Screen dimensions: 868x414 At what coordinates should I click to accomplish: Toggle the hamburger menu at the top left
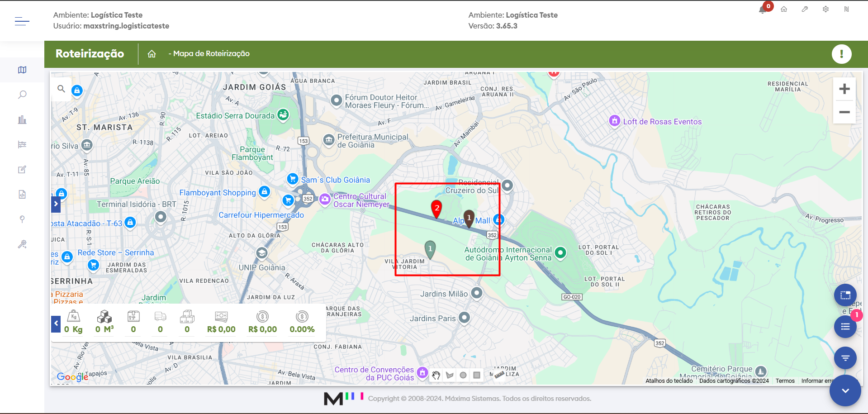point(22,21)
